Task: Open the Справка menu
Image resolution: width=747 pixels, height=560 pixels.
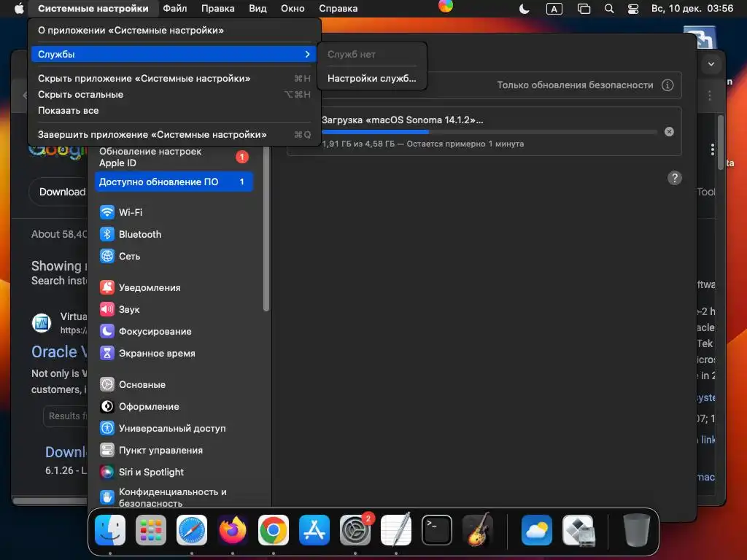Action: pos(338,9)
